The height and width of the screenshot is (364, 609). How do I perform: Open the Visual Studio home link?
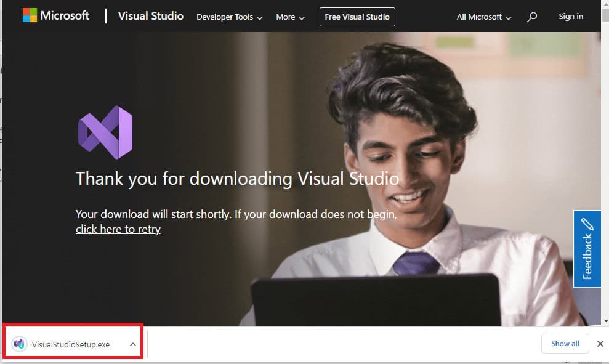(x=151, y=16)
